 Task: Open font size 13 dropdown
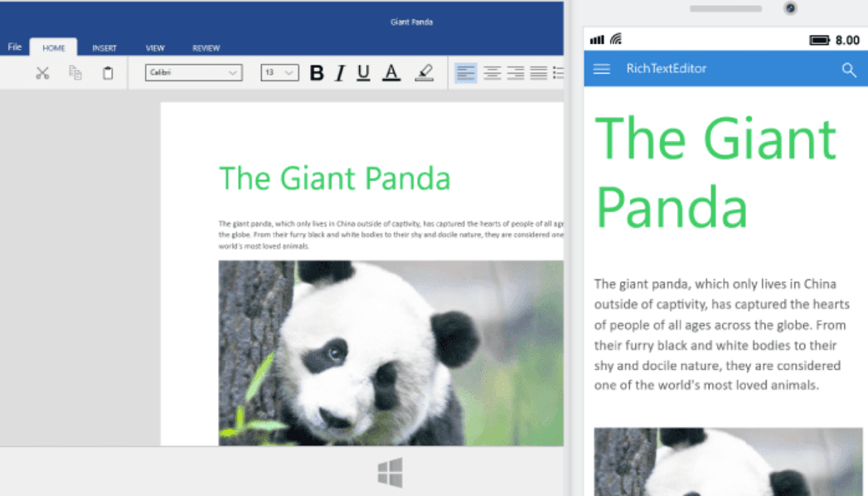point(279,72)
